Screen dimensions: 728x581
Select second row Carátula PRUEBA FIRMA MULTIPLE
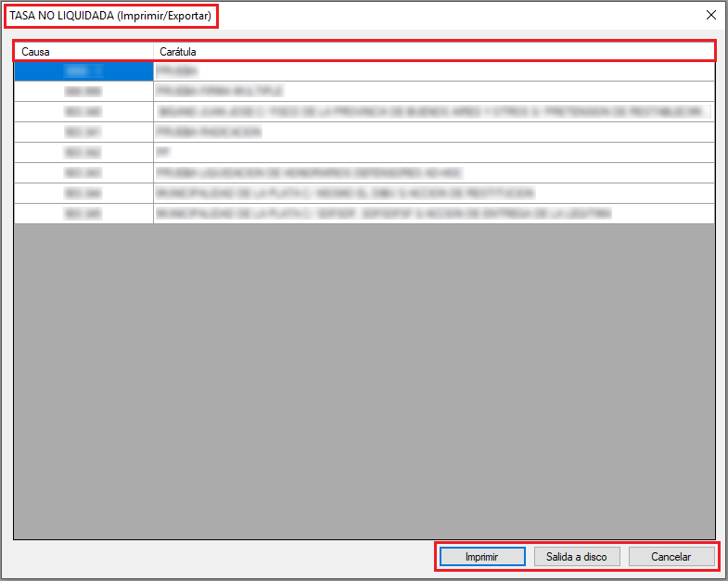point(433,91)
